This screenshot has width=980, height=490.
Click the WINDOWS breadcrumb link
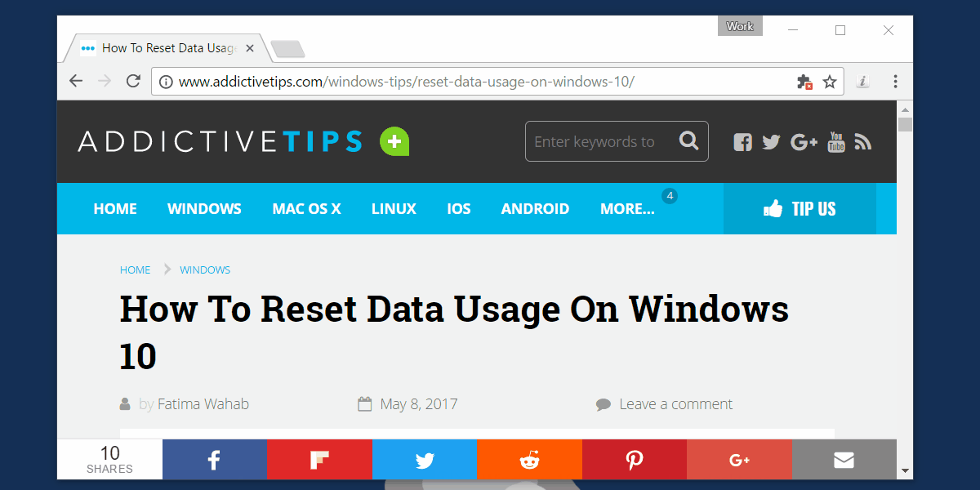pyautogui.click(x=205, y=269)
